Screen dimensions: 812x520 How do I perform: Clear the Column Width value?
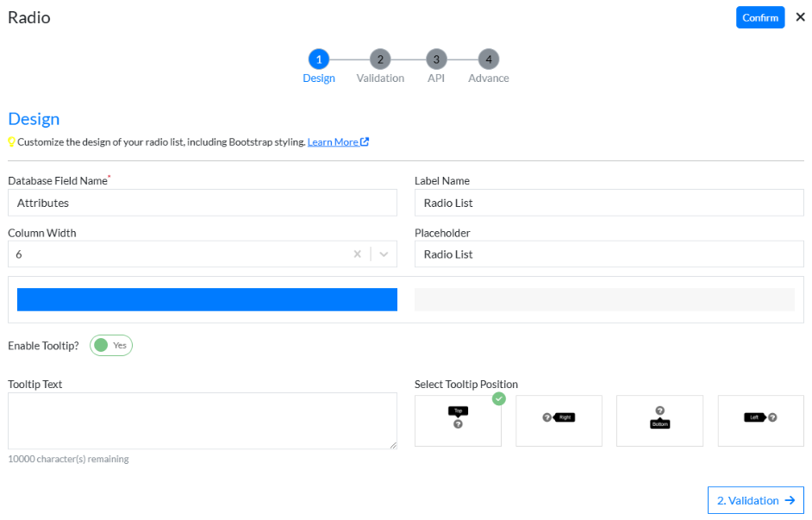(358, 254)
